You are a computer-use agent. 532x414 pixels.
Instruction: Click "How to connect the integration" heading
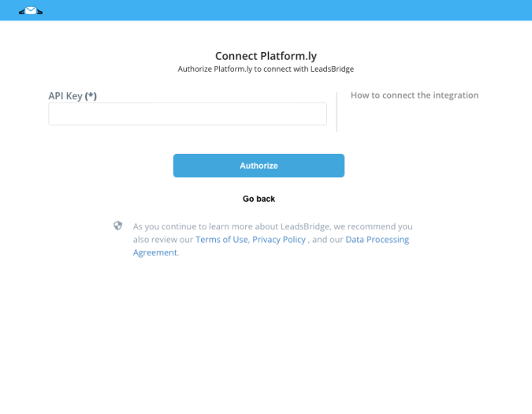tap(415, 95)
